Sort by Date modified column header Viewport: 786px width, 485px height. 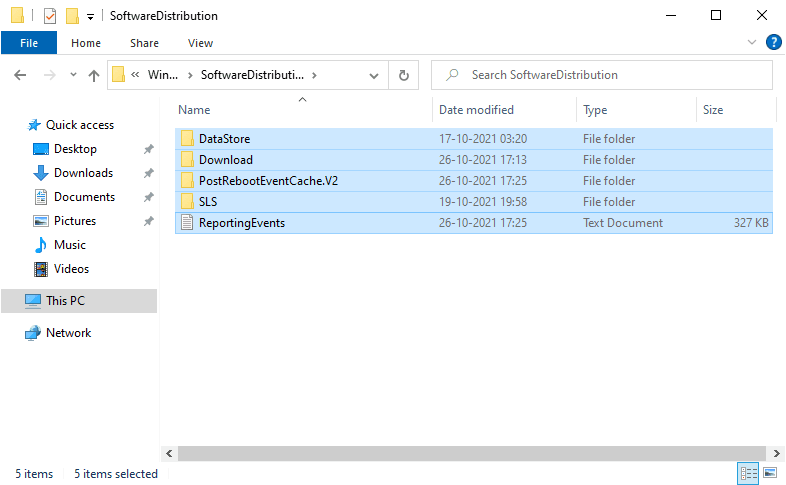pos(476,110)
